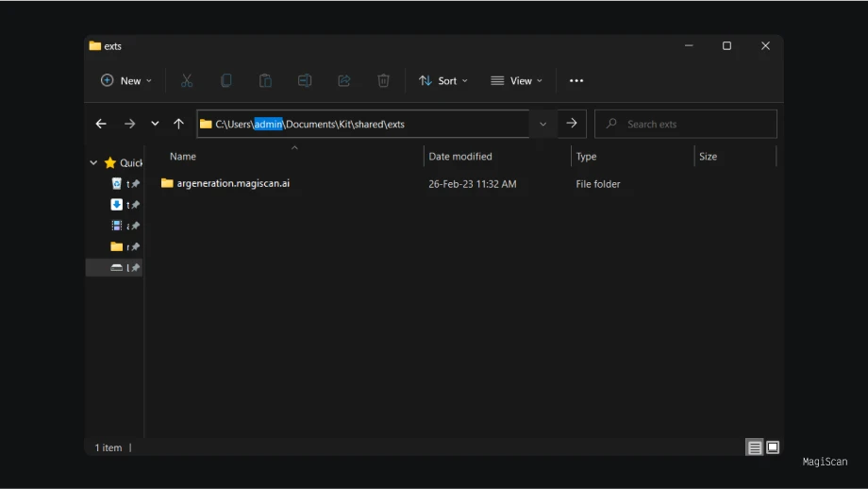This screenshot has width=868, height=489.
Task: Go back with the left arrow
Action: [x=101, y=124]
